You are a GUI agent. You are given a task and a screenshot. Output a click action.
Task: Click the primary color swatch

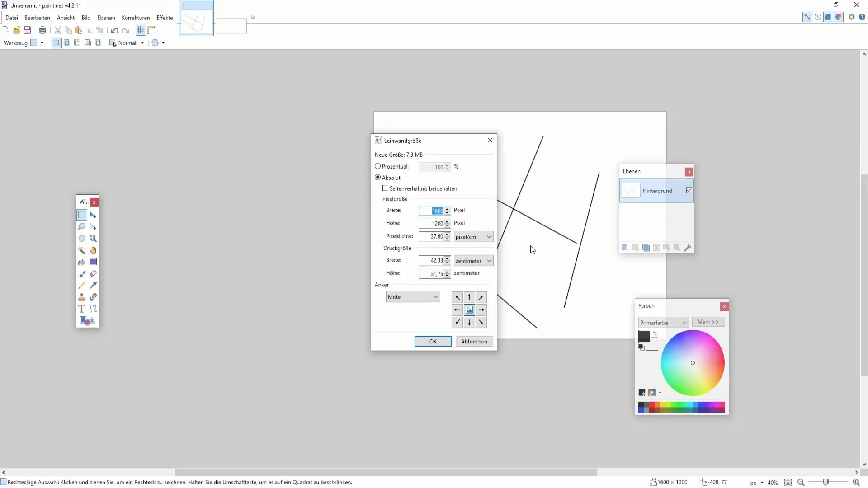[644, 336]
